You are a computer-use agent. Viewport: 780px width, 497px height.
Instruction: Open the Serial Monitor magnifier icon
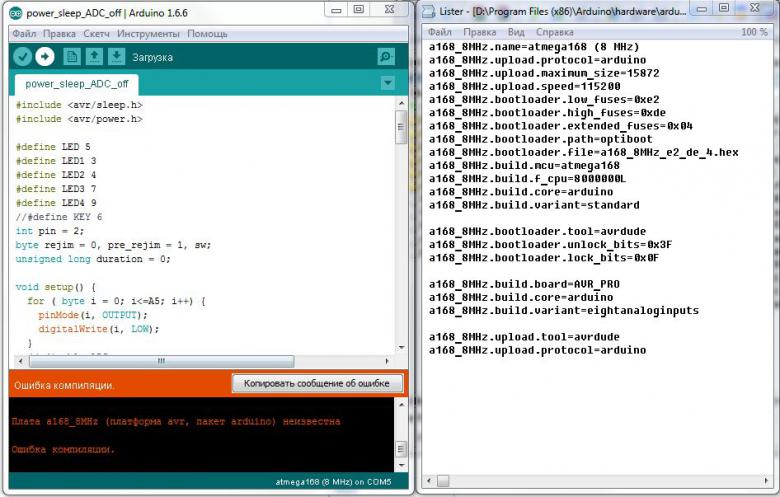[386, 57]
